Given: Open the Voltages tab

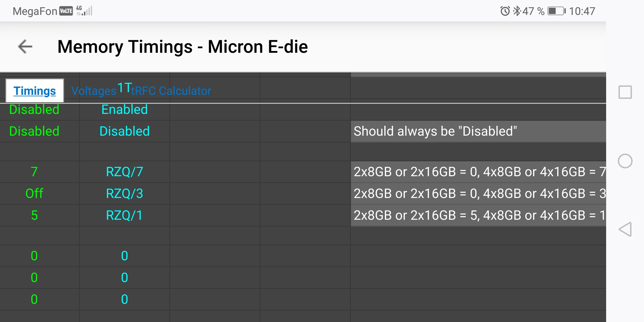Looking at the screenshot, I should (94, 91).
